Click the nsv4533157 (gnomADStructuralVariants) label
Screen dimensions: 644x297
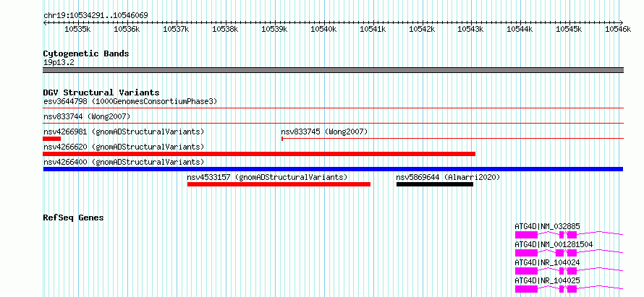[268, 177]
